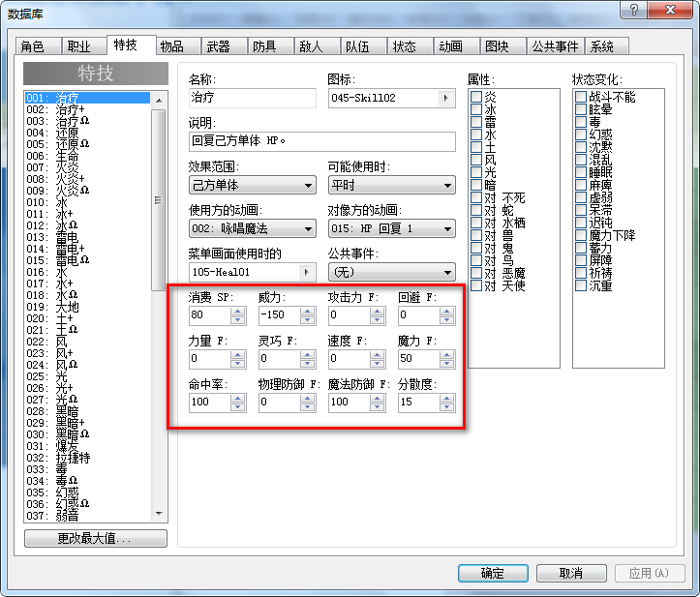The image size is (700, 597).
Task: Open the 效果范围 dropdown
Action: (253, 185)
